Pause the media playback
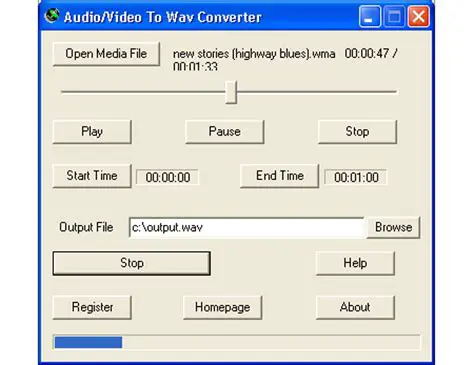The image size is (474, 365). [x=225, y=132]
